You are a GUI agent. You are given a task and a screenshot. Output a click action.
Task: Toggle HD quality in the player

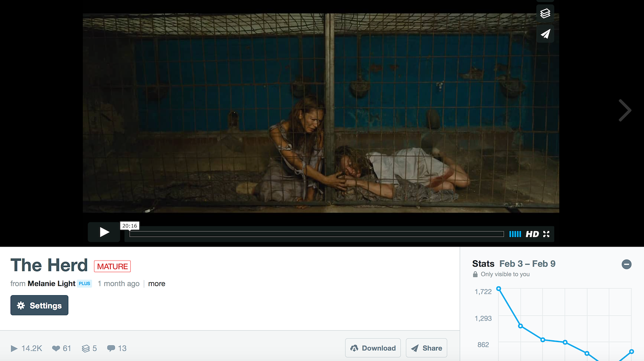[x=532, y=234]
